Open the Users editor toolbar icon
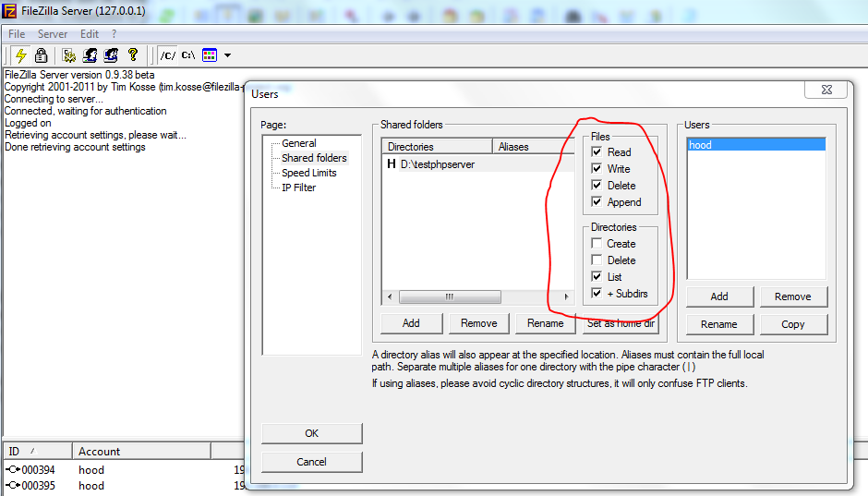Viewport: 868px width, 496px height. pyautogui.click(x=90, y=55)
